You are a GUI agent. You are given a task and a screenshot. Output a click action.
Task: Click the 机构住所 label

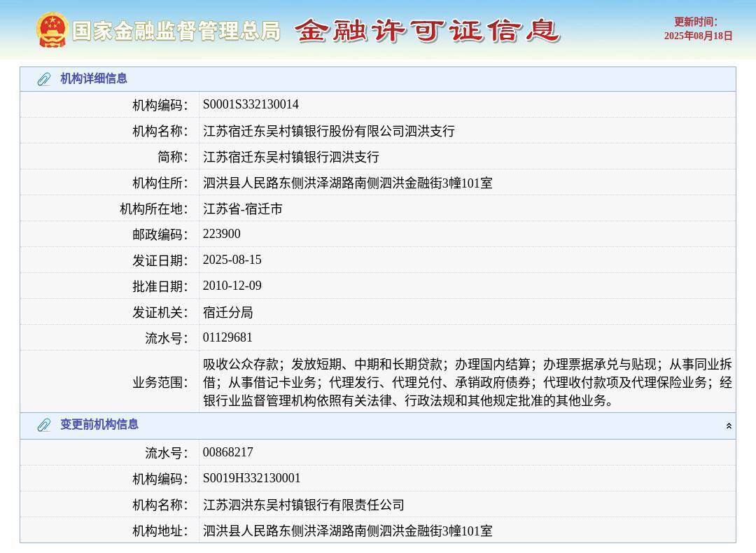coord(160,183)
